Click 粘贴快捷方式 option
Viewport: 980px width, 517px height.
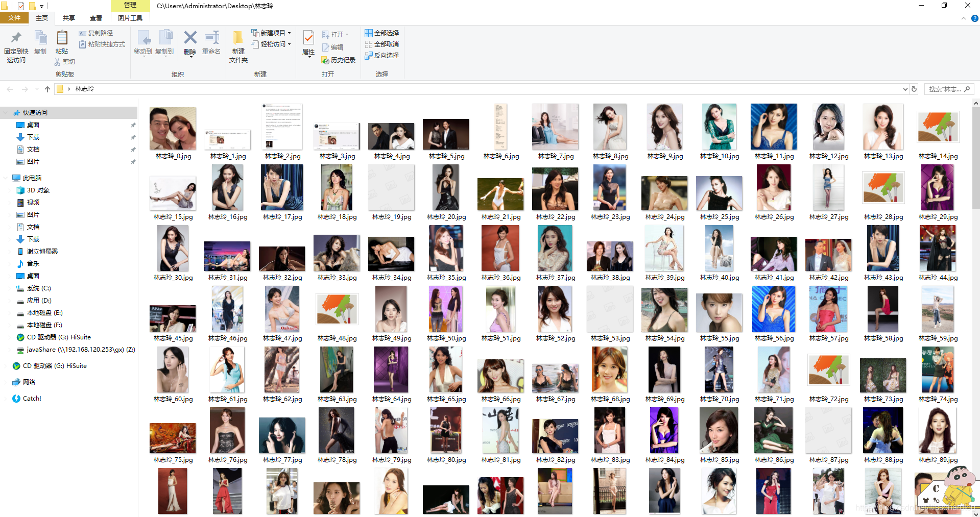(x=102, y=44)
